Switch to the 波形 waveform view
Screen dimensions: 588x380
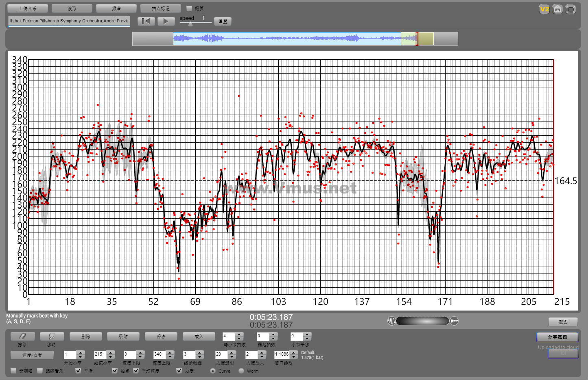[x=72, y=8]
